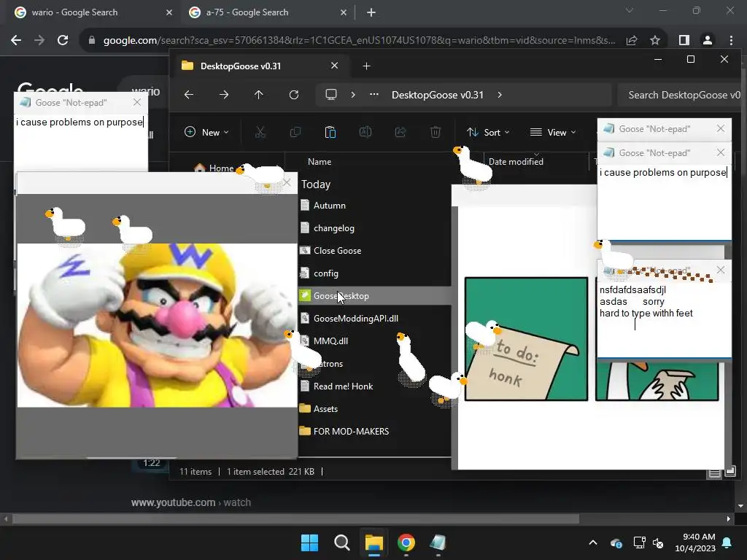Select the Close Goose file
The image size is (747, 560).
click(337, 251)
